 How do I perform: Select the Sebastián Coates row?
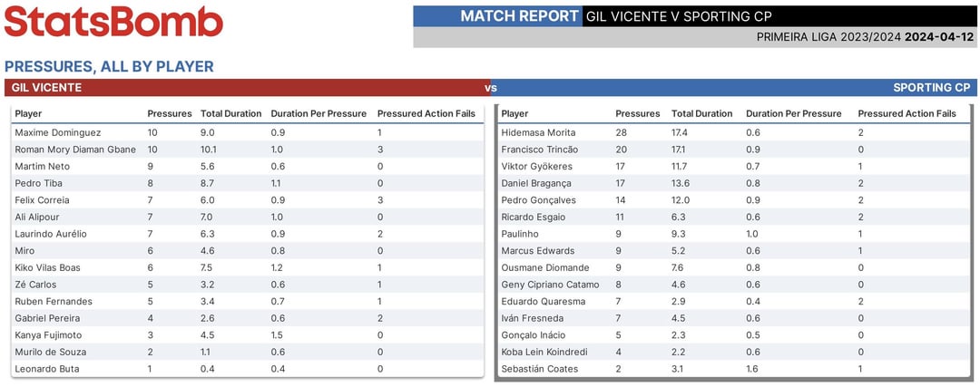click(735, 369)
